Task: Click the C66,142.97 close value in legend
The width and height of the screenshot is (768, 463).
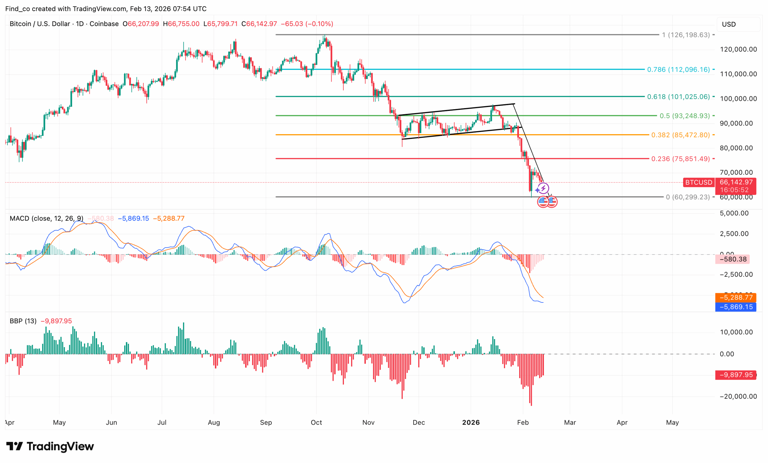Action: pos(260,24)
